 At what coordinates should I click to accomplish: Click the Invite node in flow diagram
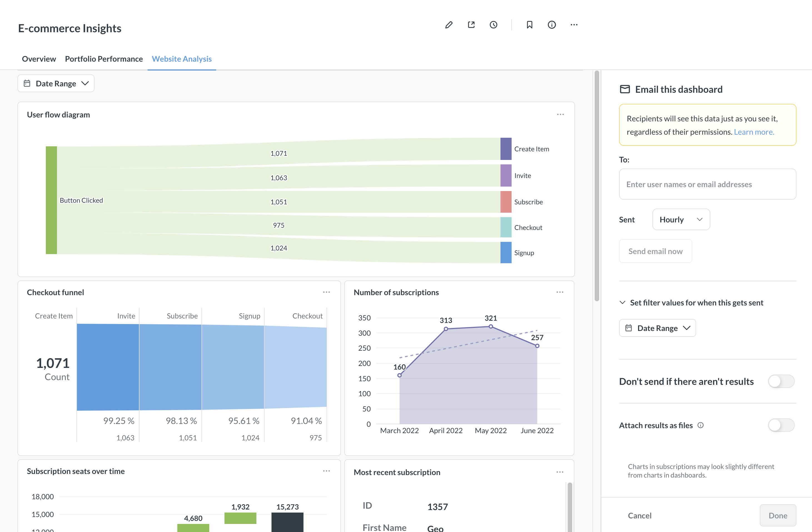tap(506, 175)
